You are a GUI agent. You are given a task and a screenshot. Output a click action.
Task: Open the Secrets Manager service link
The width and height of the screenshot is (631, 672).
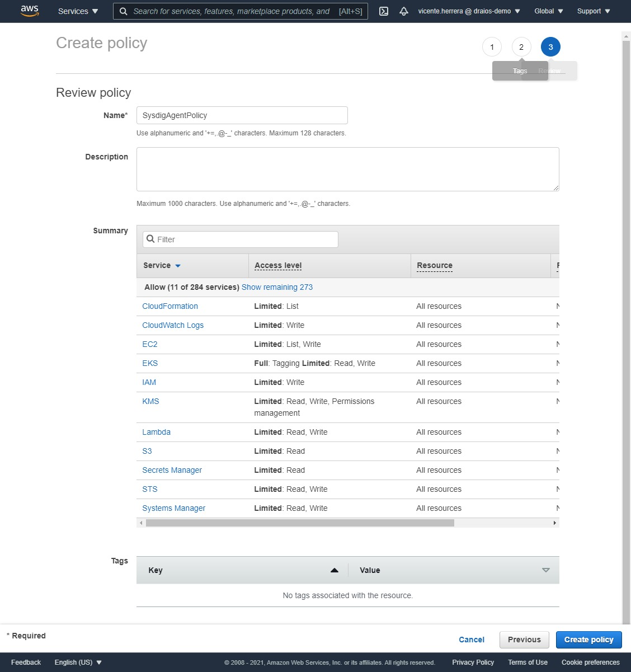click(x=172, y=470)
